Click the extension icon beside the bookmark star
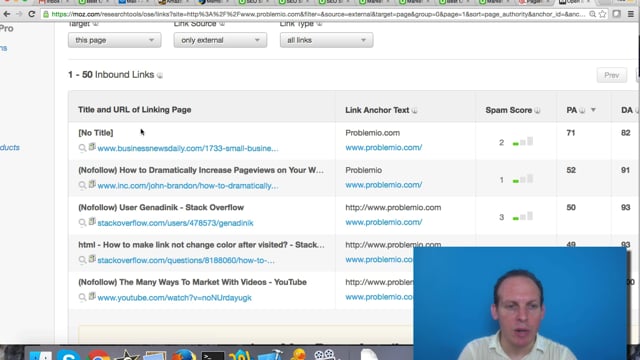Viewport: 640px width, 360px height. 617,14
